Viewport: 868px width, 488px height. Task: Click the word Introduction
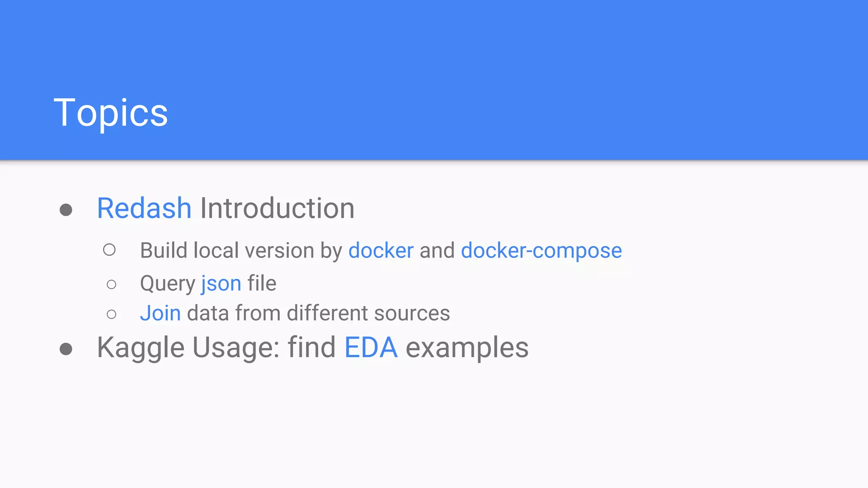pyautogui.click(x=277, y=208)
